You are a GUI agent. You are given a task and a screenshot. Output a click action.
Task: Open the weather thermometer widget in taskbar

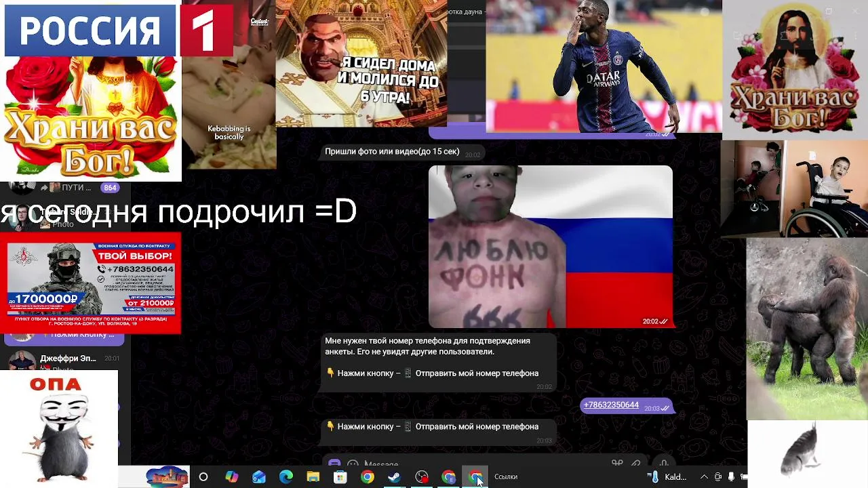point(654,477)
